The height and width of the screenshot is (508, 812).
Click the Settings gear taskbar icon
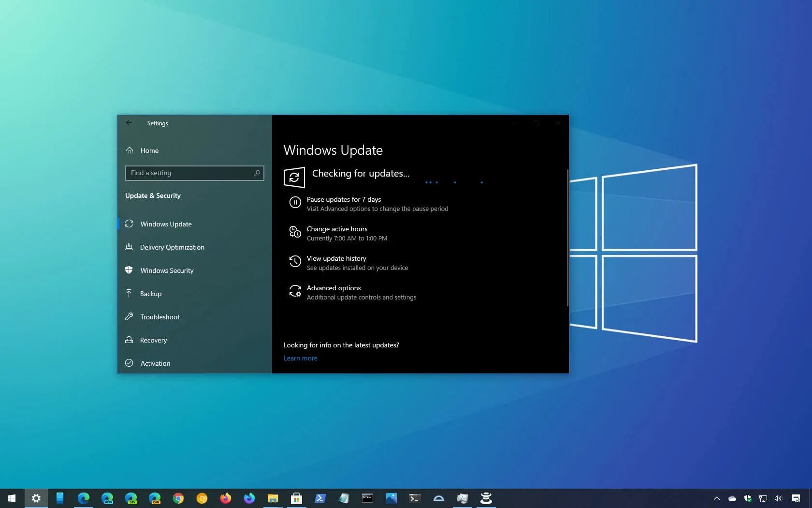36,498
